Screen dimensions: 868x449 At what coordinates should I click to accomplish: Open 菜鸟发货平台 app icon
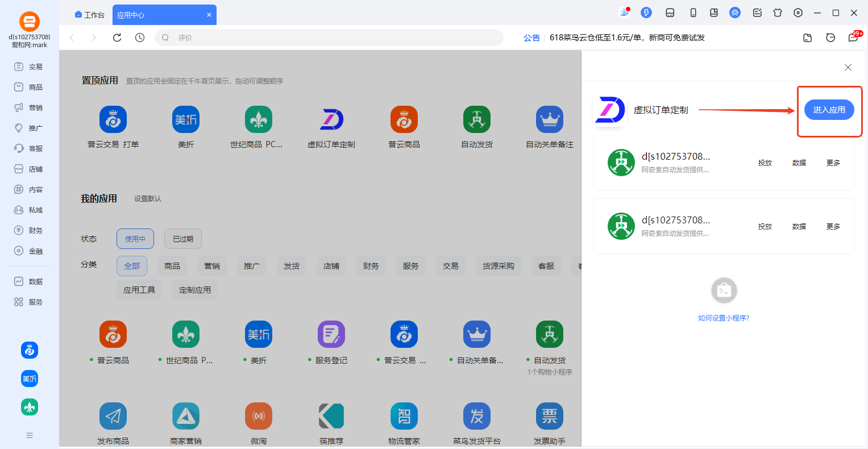point(477,416)
